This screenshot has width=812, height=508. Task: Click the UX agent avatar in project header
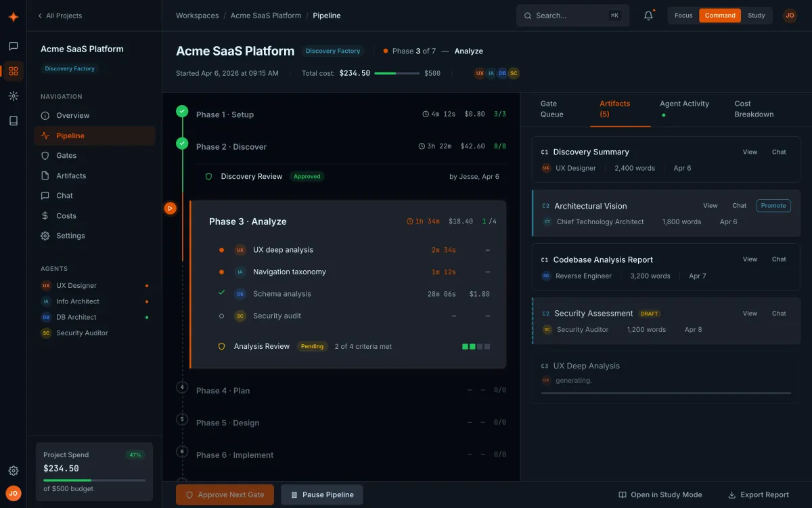point(480,73)
